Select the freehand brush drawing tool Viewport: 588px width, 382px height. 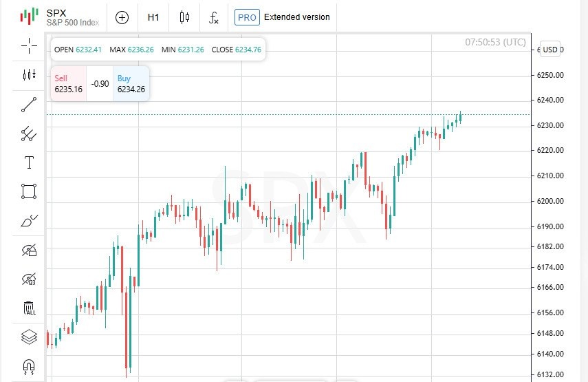coord(29,221)
